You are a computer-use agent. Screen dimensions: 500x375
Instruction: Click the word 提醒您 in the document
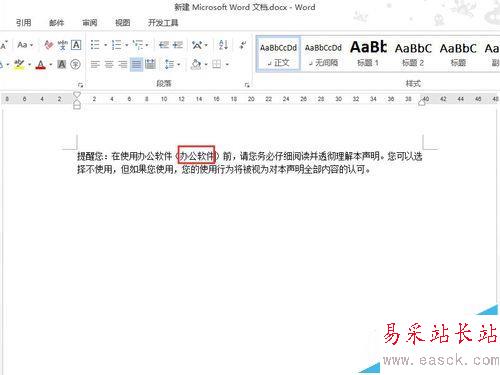click(90, 156)
